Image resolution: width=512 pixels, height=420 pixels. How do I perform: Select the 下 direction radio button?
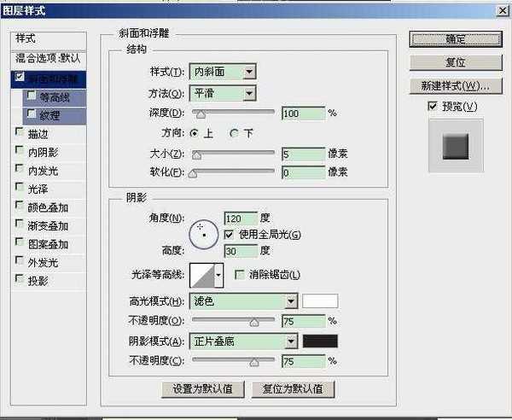tap(234, 133)
